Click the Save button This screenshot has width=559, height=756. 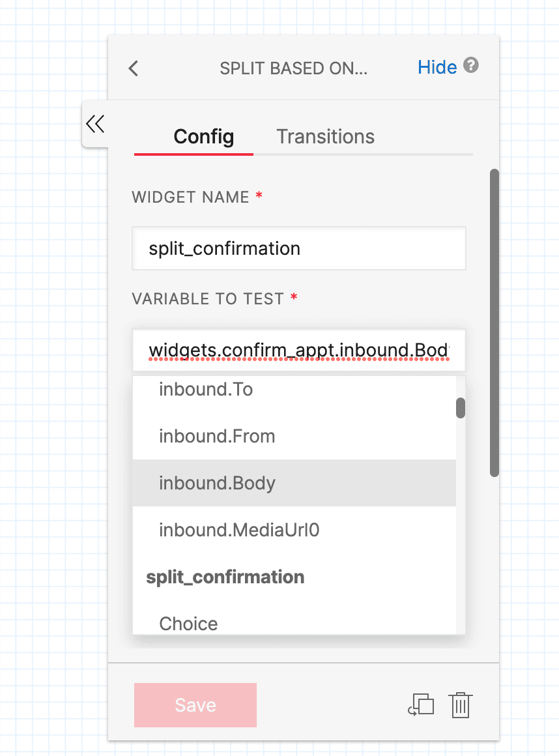[x=195, y=705]
